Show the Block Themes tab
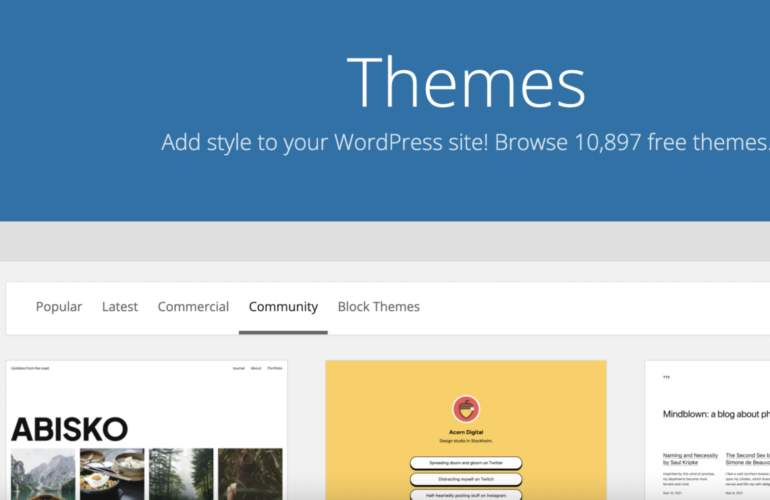Screen dimensions: 770x500 tap(378, 307)
